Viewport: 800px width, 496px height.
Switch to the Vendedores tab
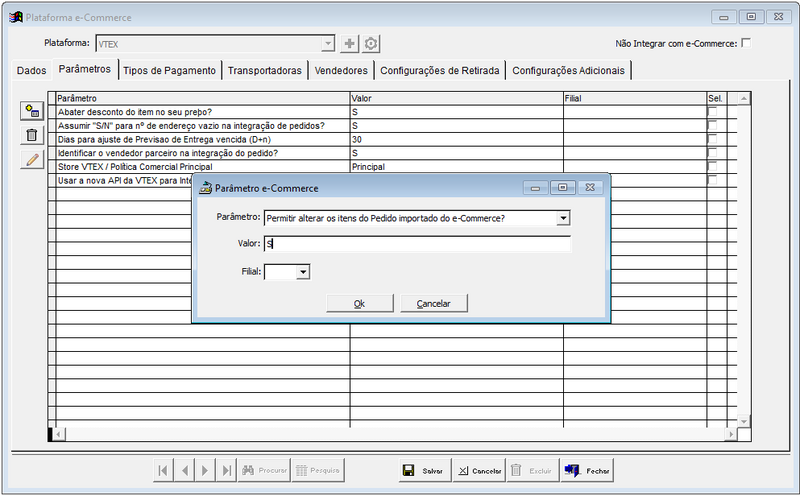click(341, 70)
